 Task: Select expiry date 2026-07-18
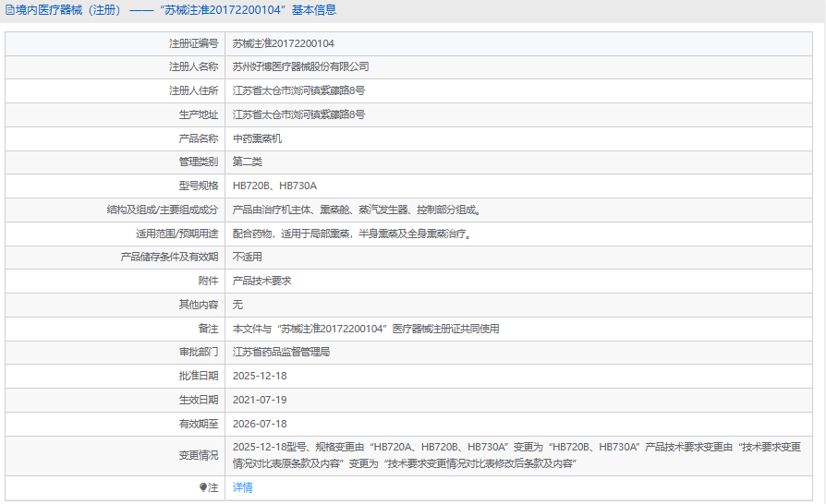[x=260, y=424]
